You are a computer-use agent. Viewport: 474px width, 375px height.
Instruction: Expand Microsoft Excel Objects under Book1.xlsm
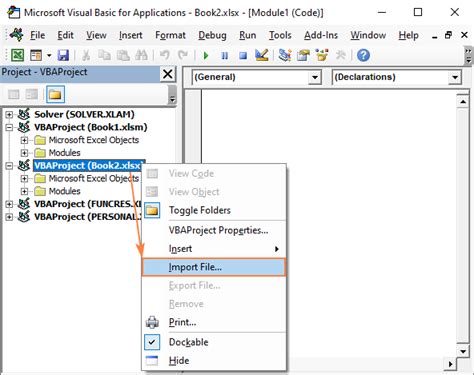coord(24,140)
